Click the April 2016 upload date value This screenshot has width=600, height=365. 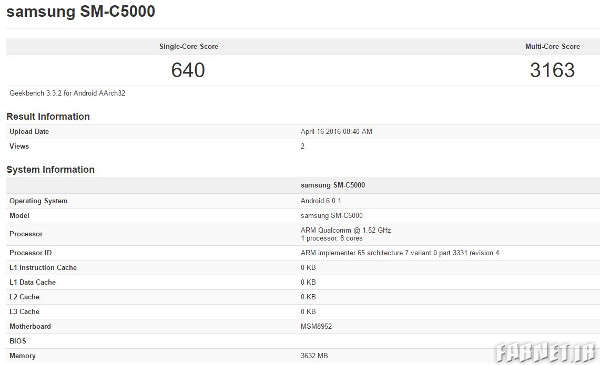pyautogui.click(x=336, y=131)
